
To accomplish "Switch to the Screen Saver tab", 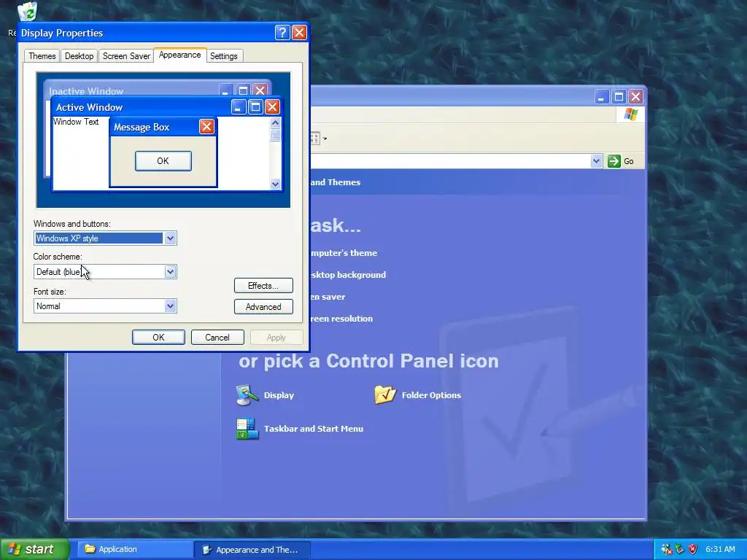I will (x=126, y=56).
